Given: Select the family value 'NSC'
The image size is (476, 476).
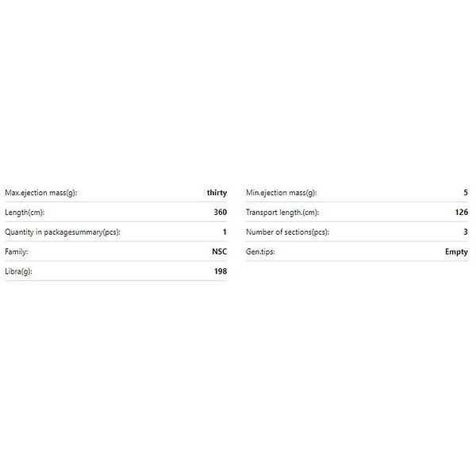Looking at the screenshot, I should click(218, 252).
